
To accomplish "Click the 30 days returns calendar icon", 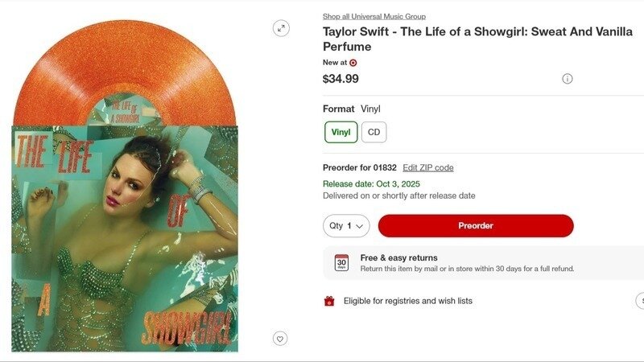I will click(341, 263).
